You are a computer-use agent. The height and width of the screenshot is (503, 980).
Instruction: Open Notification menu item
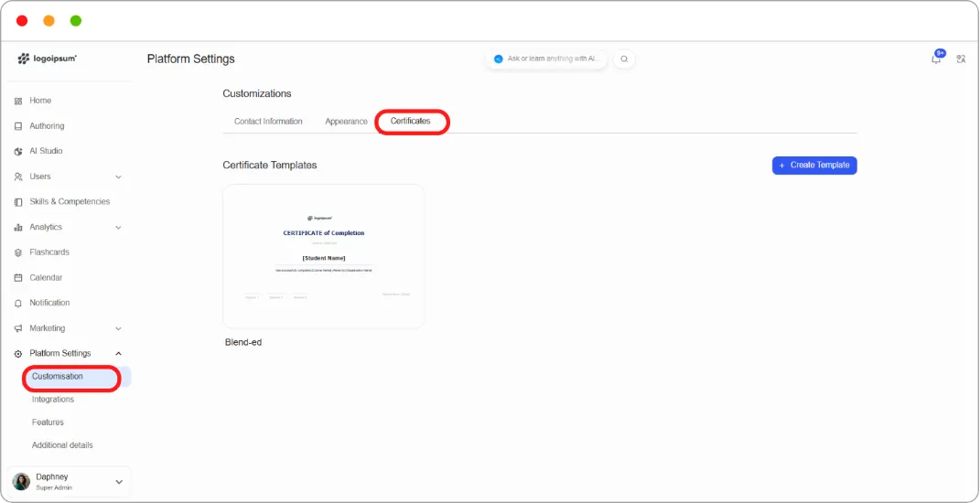49,303
